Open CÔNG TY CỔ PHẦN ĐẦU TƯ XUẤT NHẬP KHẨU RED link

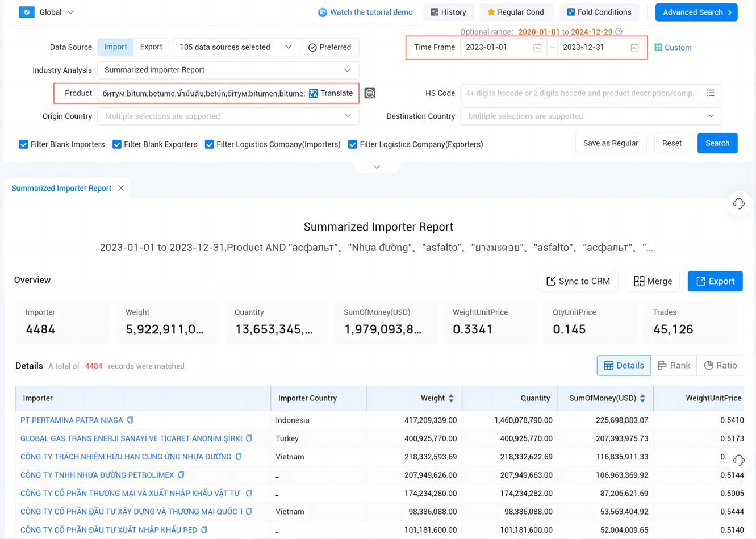pyautogui.click(x=109, y=530)
